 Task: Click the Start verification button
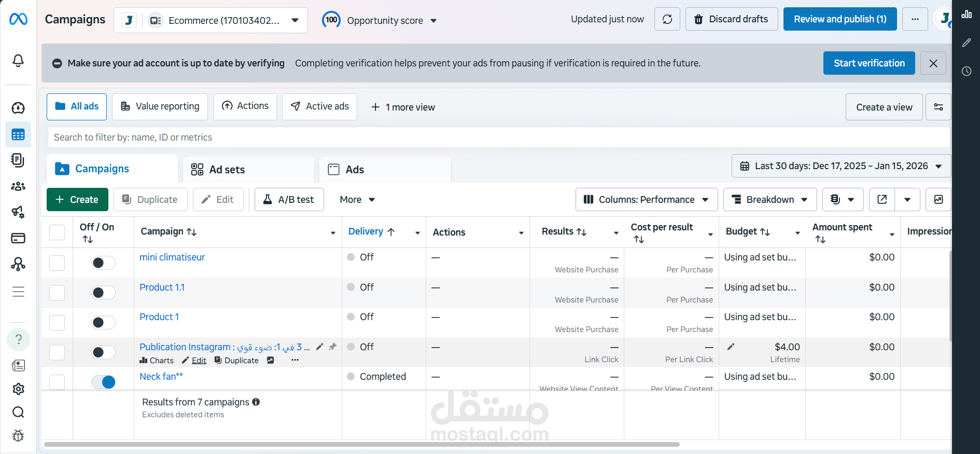[x=869, y=63]
